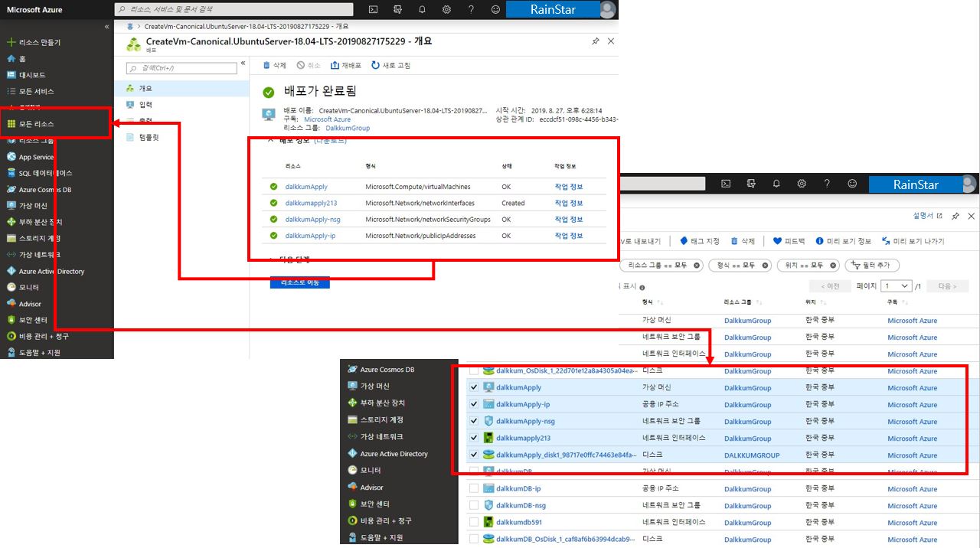Collapse the deployment blade menu chevron

(x=243, y=64)
